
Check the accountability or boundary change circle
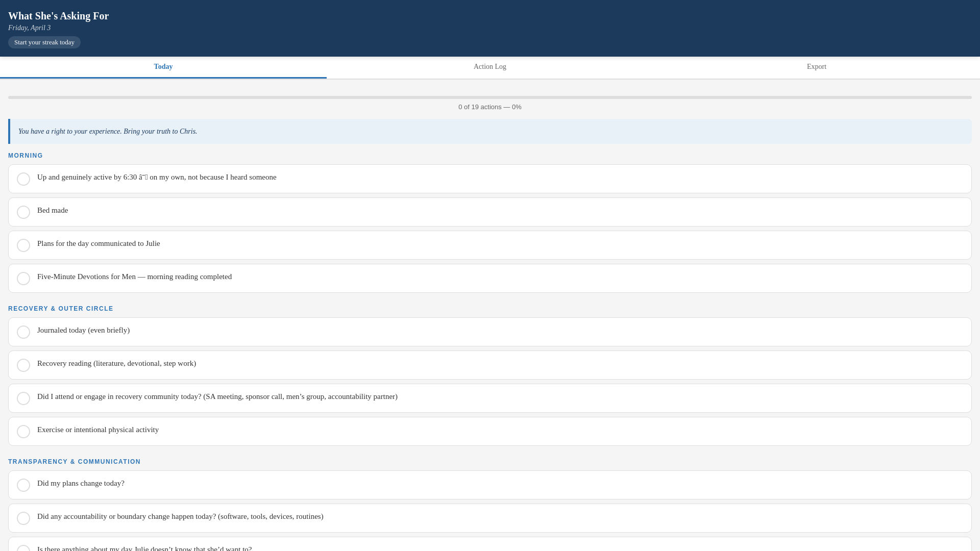[x=23, y=518]
